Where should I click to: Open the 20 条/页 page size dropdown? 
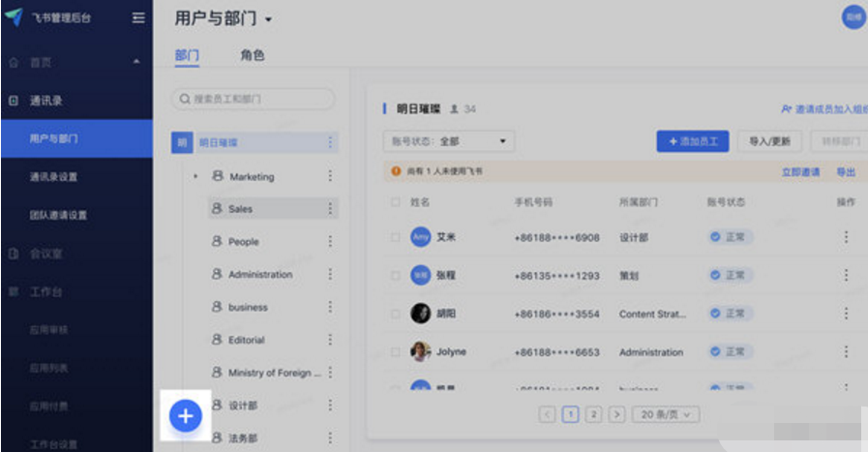click(666, 414)
